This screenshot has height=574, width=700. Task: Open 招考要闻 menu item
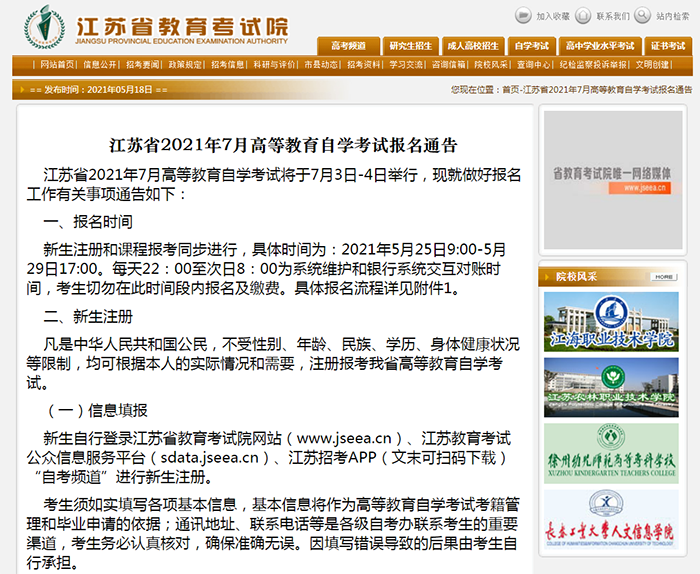pyautogui.click(x=142, y=65)
